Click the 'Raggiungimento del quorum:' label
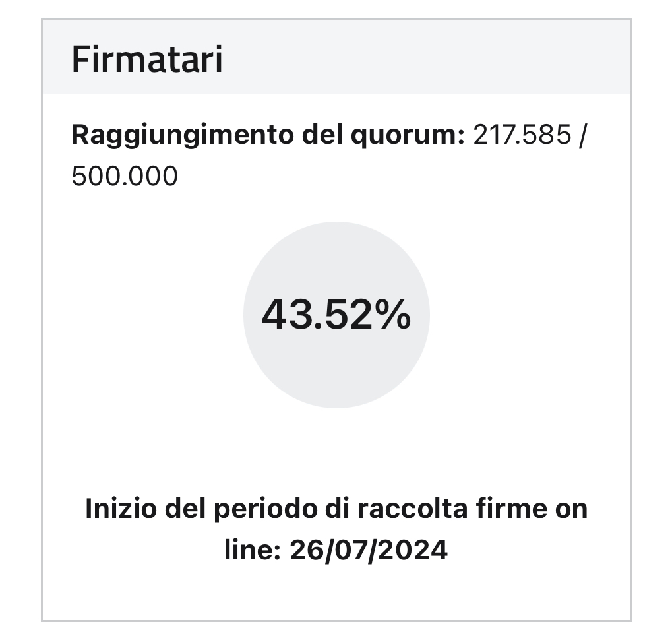The width and height of the screenshot is (672, 628). click(x=268, y=135)
